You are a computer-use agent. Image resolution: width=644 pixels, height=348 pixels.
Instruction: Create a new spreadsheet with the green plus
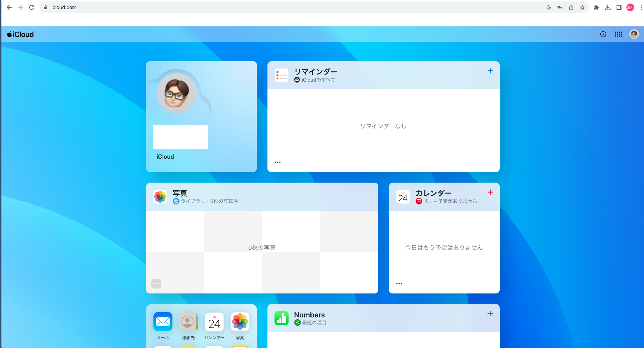[x=490, y=314]
